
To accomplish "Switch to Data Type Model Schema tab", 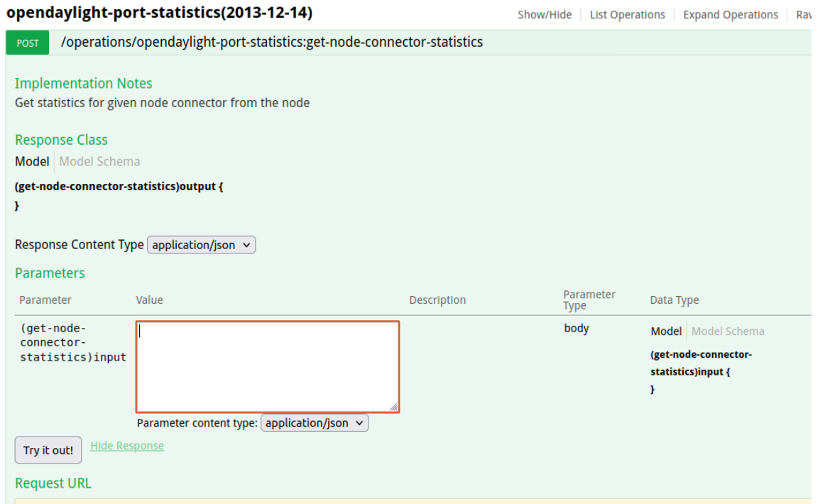I will pos(727,332).
